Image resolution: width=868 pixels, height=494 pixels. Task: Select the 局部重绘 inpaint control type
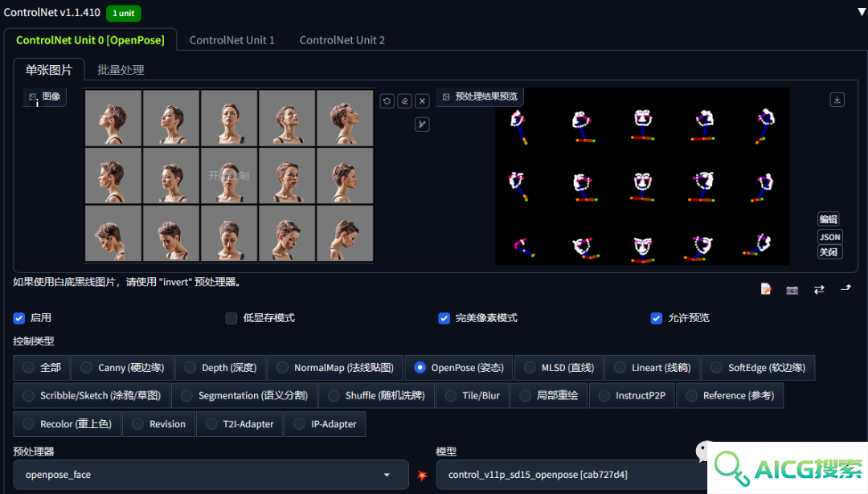tap(549, 395)
